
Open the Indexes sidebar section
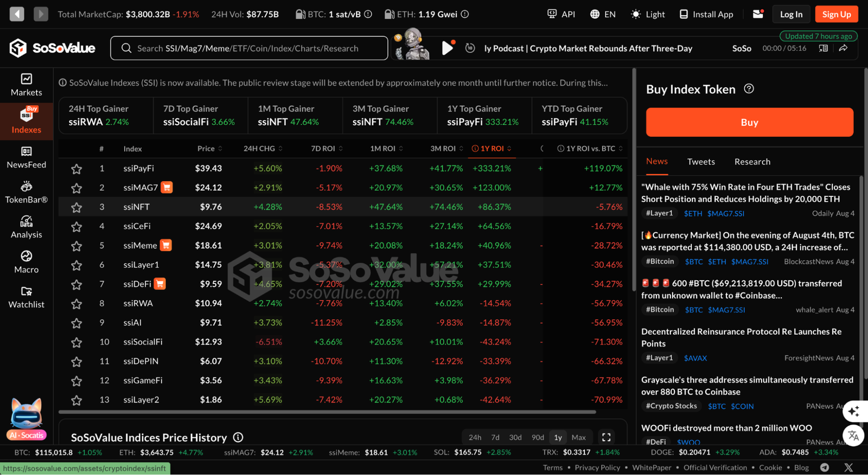click(x=26, y=120)
